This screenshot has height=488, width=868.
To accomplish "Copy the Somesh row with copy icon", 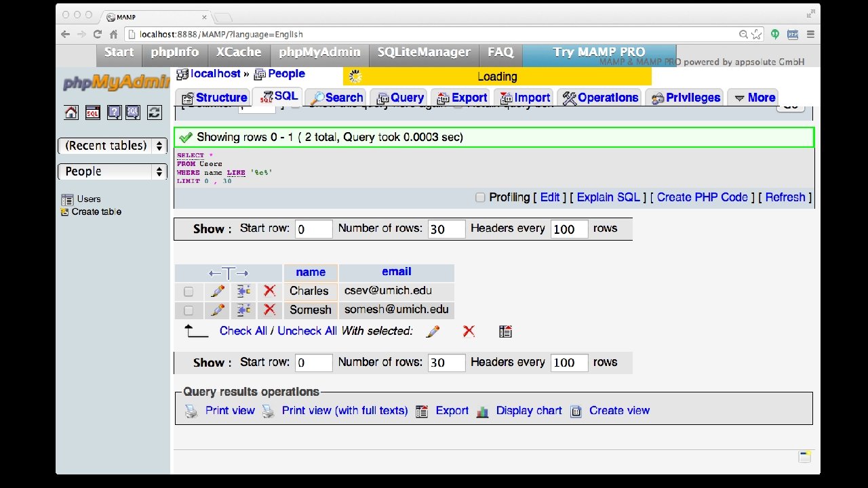I will (x=243, y=310).
